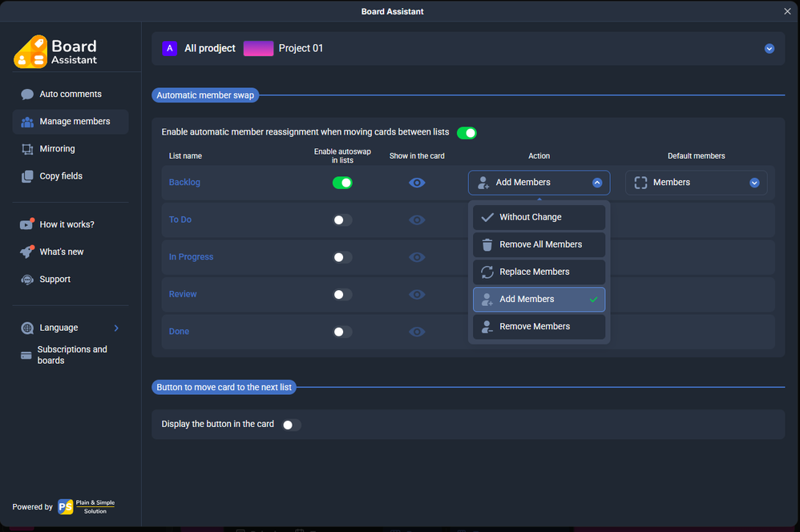This screenshot has height=532, width=800.
Task: Toggle To Do show in card eye
Action: [417, 220]
